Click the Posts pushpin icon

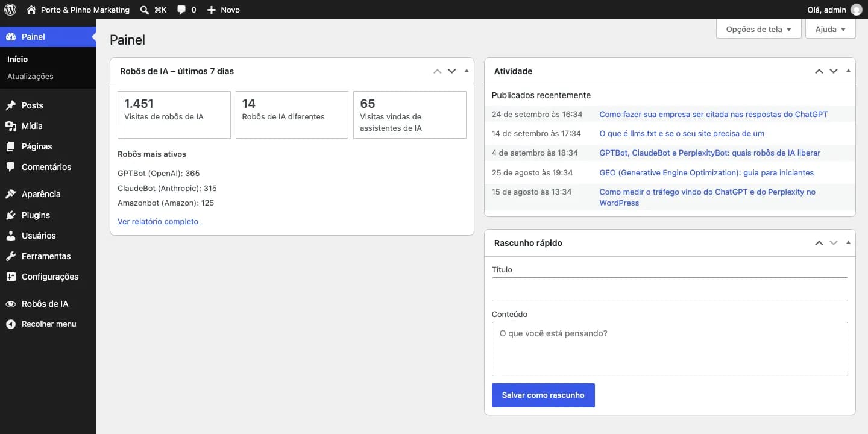coord(11,105)
